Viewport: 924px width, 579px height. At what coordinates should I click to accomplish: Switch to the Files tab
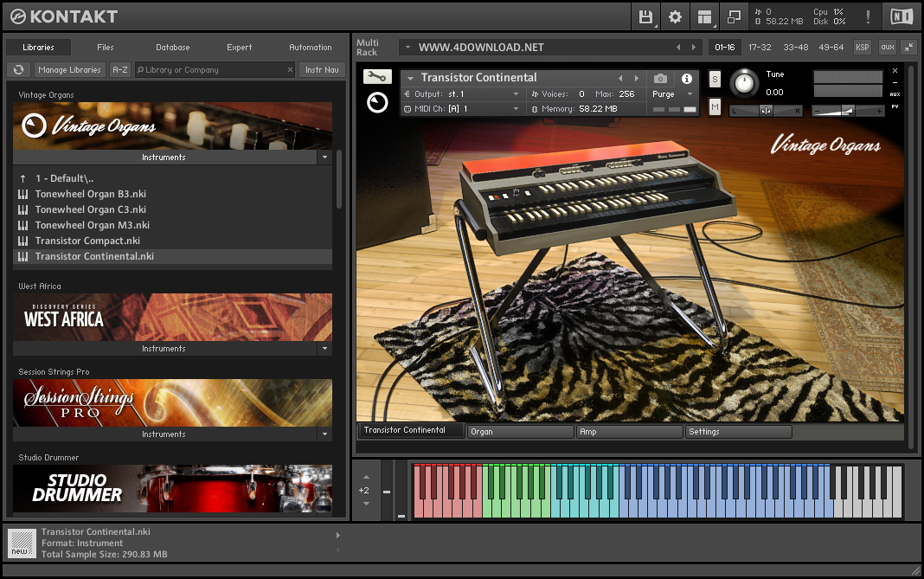point(106,48)
